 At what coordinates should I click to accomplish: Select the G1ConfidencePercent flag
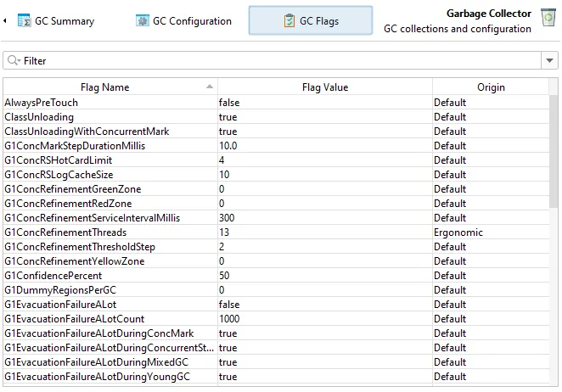(53, 276)
